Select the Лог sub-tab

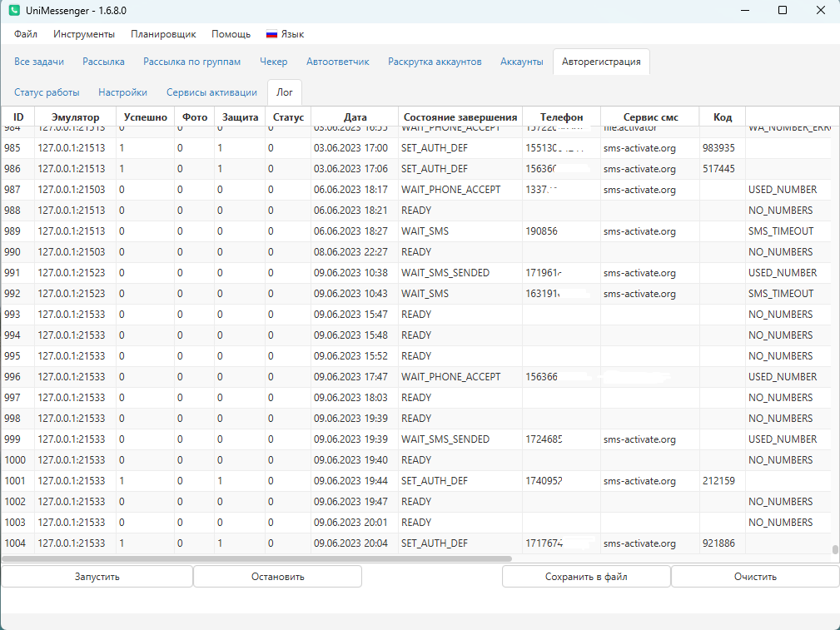[x=285, y=92]
